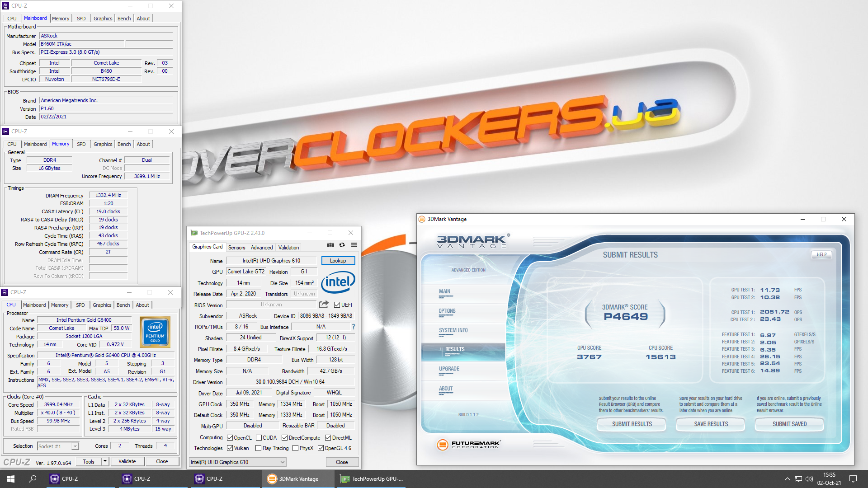Click the Intel Pentium Gold badge in CPU-Z
Screen dimensions: 868x488
pyautogui.click(x=155, y=332)
